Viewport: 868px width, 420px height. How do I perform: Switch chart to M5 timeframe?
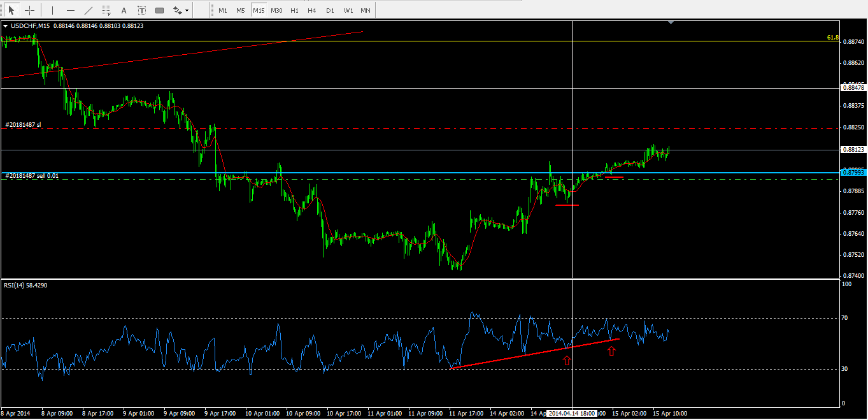pyautogui.click(x=240, y=11)
